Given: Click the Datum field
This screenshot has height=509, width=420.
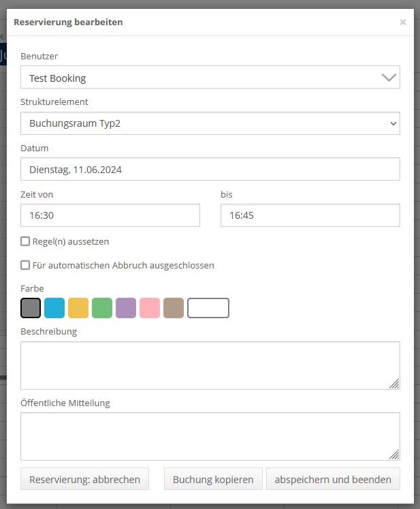Looking at the screenshot, I should point(210,170).
